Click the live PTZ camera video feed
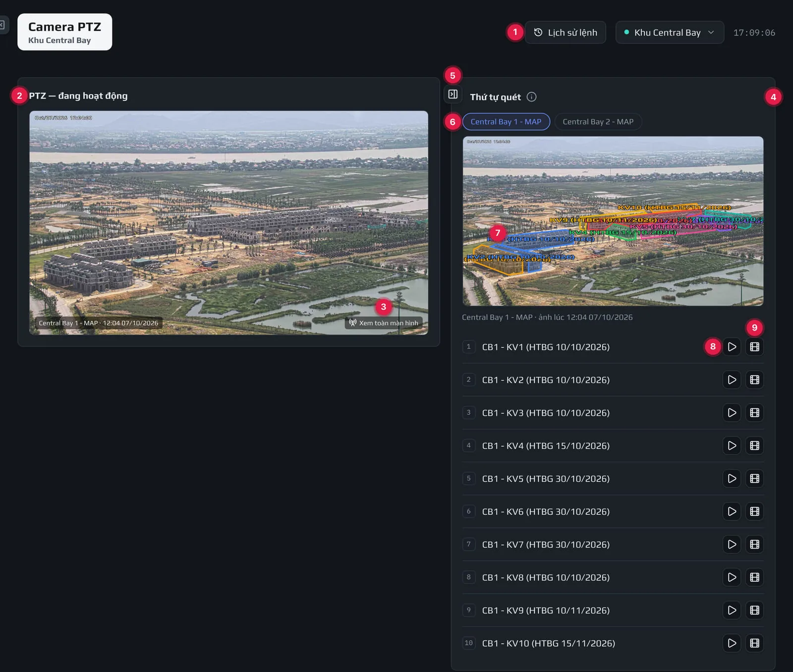 (228, 223)
